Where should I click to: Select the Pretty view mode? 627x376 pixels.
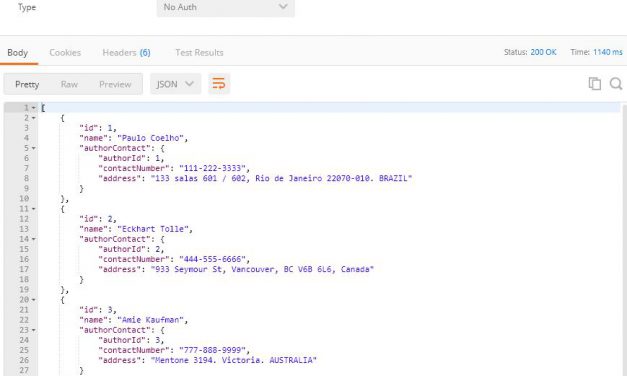click(27, 84)
